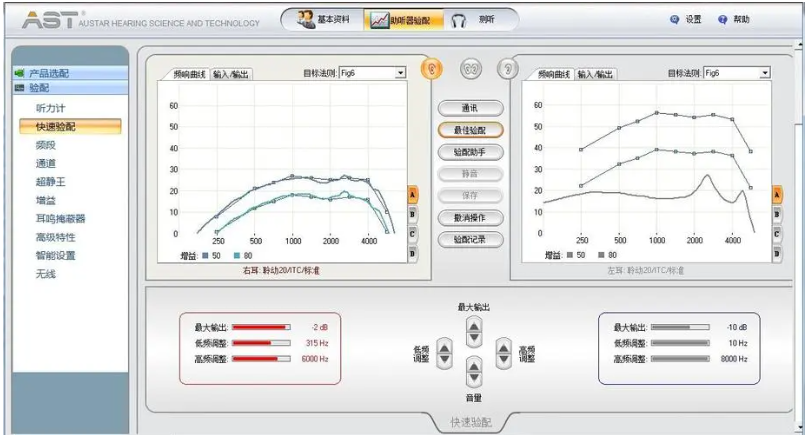This screenshot has height=435, width=806.
Task: Switch to right-ear 输入/输出 tab
Action: 231,75
